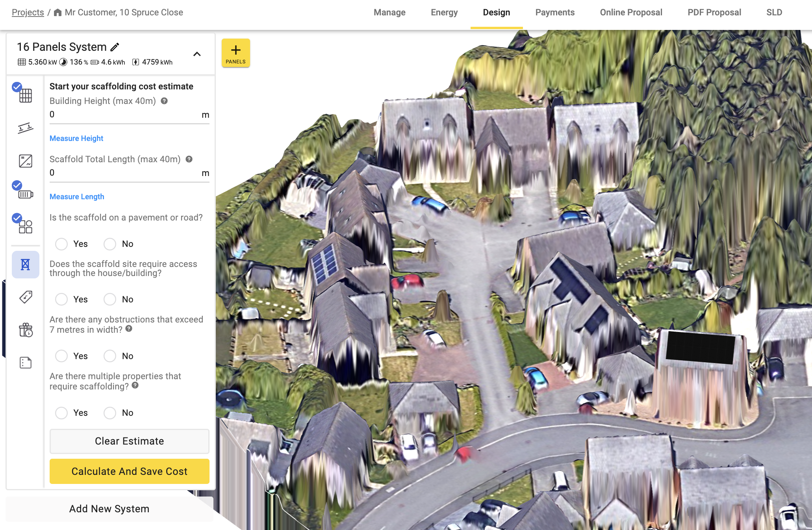This screenshot has width=812, height=530.
Task: Open the Energy tab
Action: (x=444, y=12)
